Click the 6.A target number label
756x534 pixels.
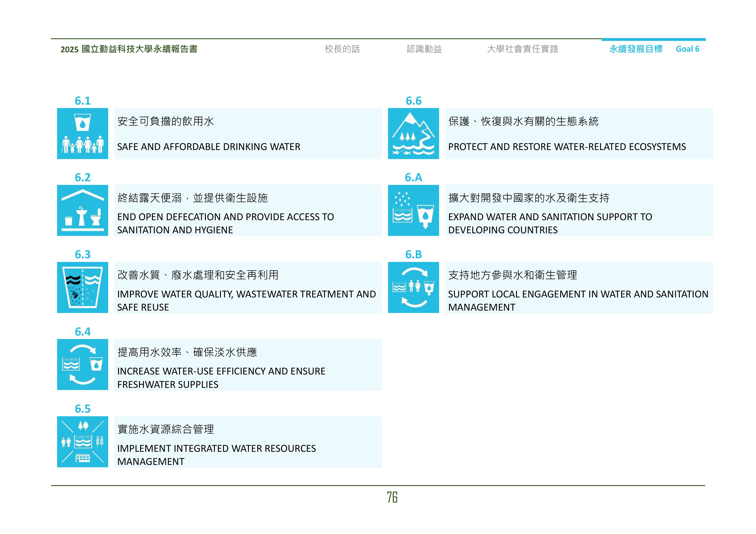click(x=413, y=177)
